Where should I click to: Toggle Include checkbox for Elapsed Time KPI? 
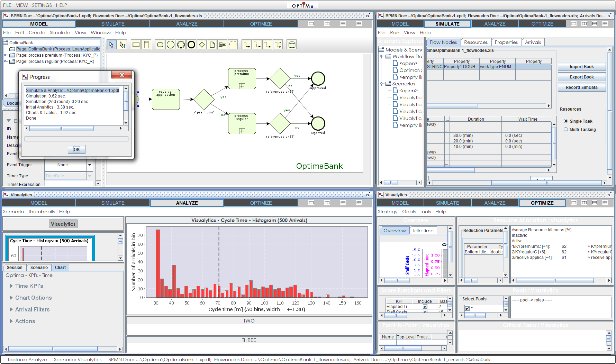coord(425,306)
